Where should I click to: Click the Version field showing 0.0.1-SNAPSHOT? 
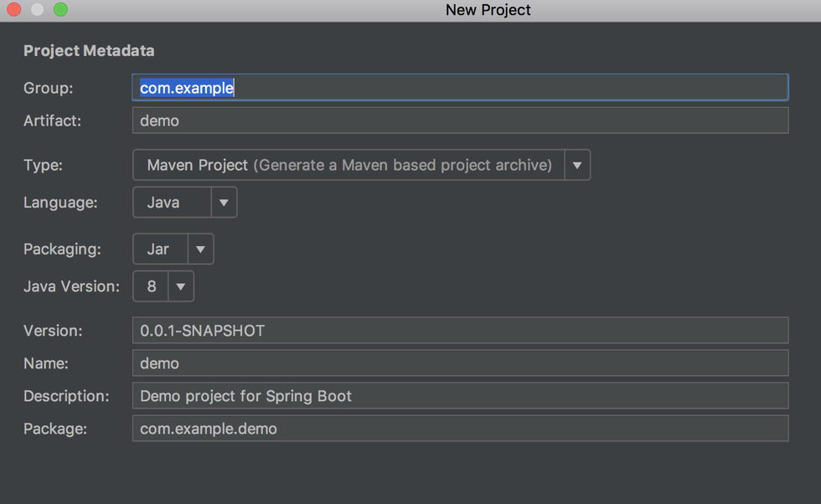point(460,331)
